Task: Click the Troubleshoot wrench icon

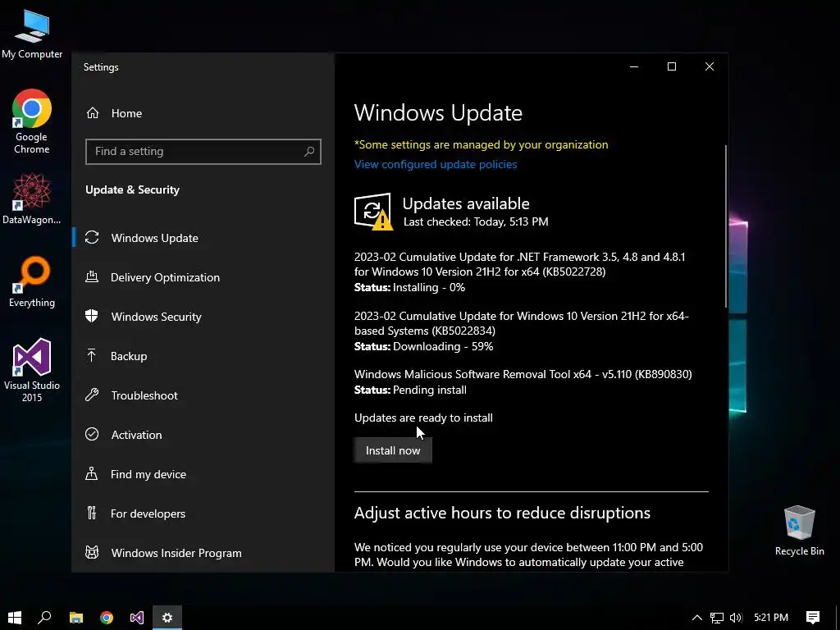Action: pyautogui.click(x=92, y=395)
